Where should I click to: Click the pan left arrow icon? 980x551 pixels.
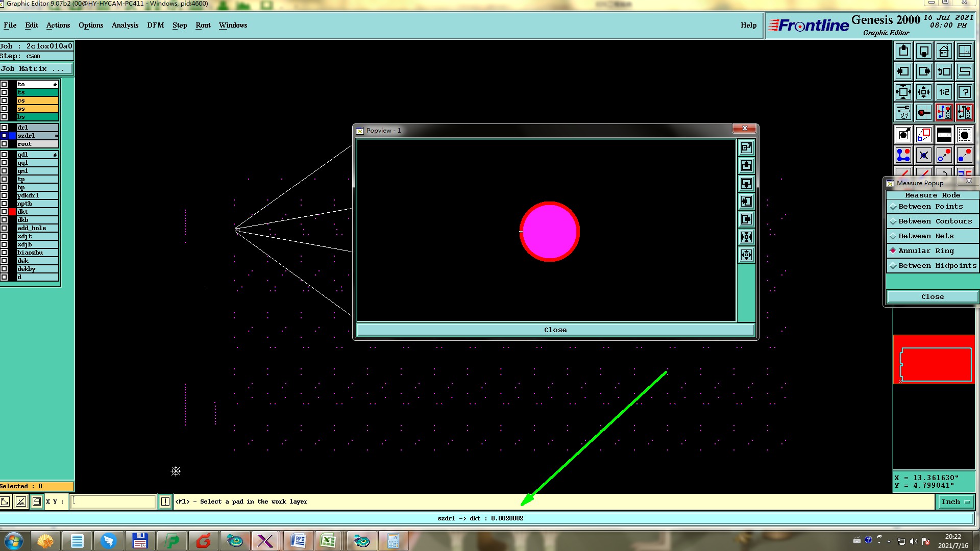[903, 71]
